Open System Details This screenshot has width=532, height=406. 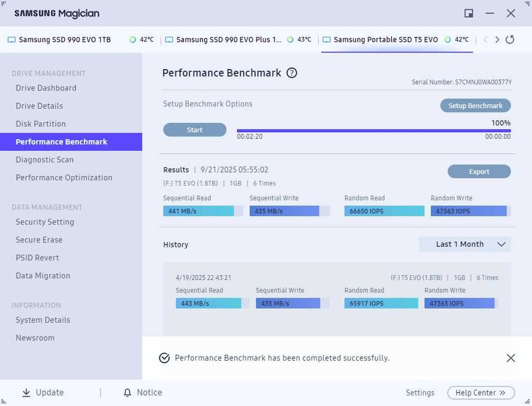pos(43,320)
